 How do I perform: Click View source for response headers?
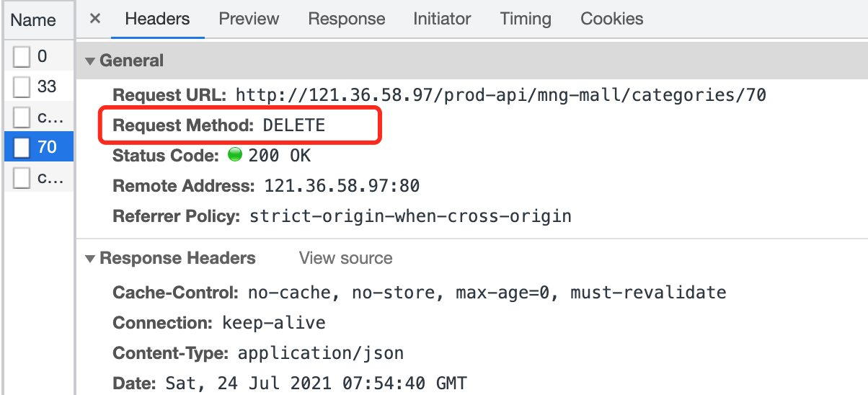click(x=346, y=259)
